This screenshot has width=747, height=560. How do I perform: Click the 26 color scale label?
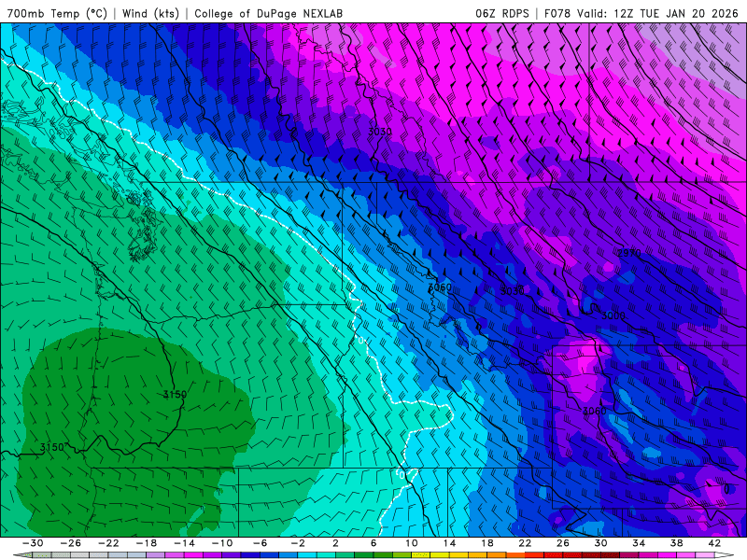563,543
